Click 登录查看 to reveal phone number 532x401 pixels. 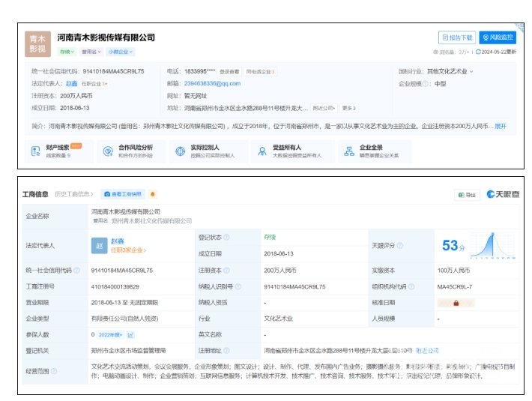[x=229, y=72]
